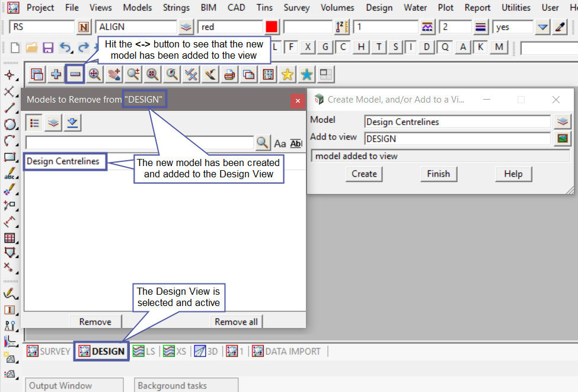
Task: Click the Finish button
Action: pyautogui.click(x=439, y=174)
